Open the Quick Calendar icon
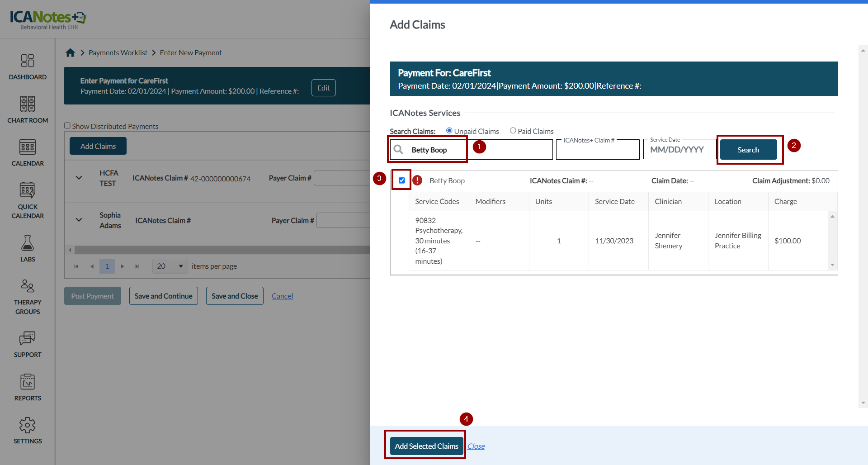The image size is (868, 465). (x=28, y=190)
